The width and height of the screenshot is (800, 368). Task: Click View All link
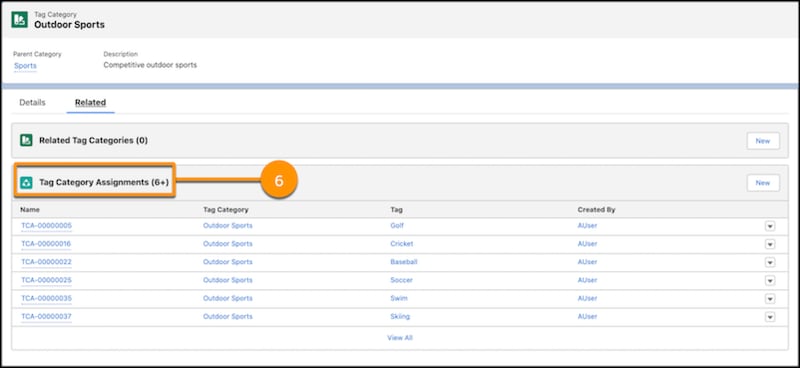(399, 338)
